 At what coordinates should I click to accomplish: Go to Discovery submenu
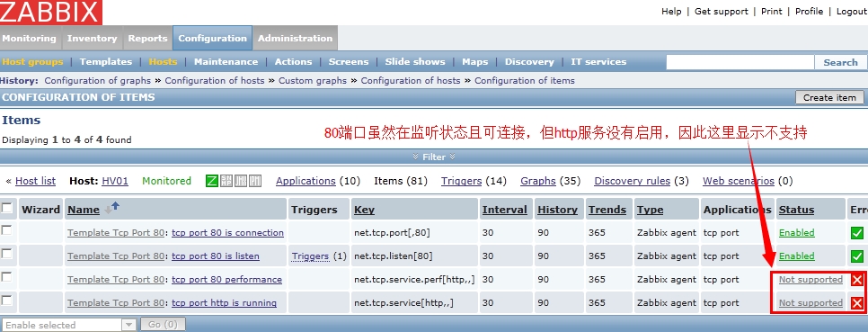tap(529, 61)
